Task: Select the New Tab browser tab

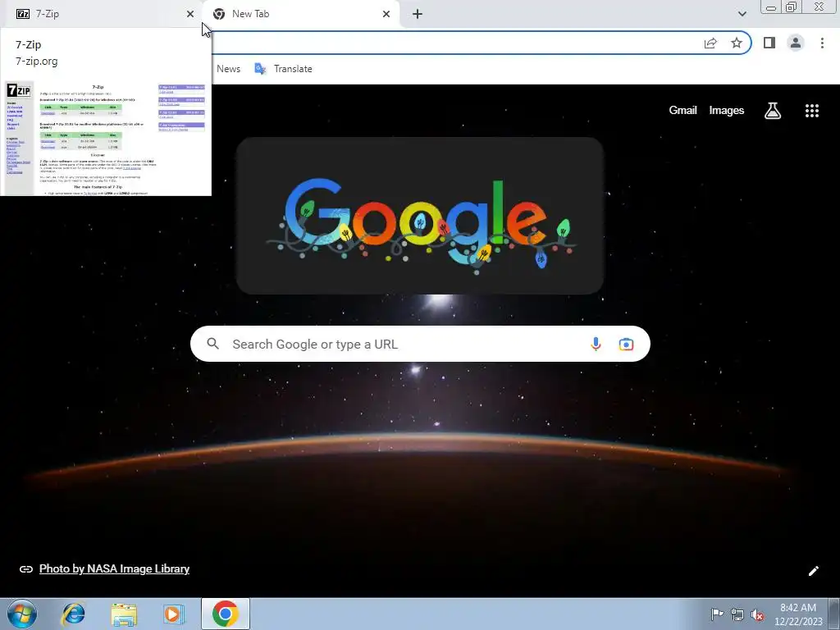Action: (x=301, y=14)
